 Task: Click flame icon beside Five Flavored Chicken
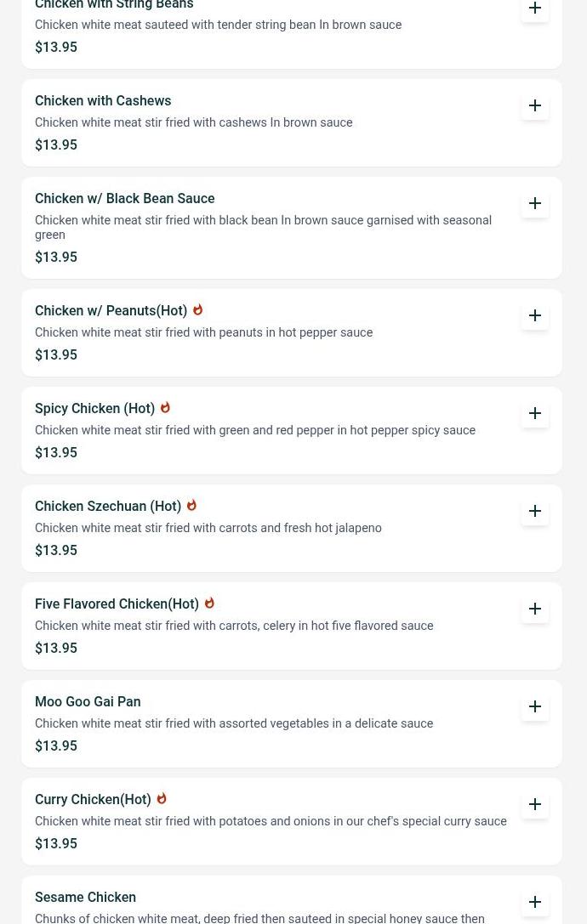click(209, 604)
